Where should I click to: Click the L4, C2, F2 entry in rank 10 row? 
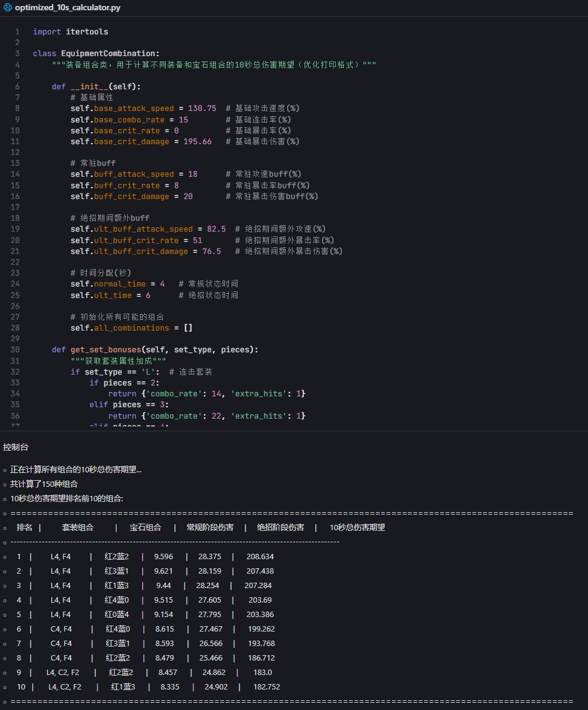point(65,686)
